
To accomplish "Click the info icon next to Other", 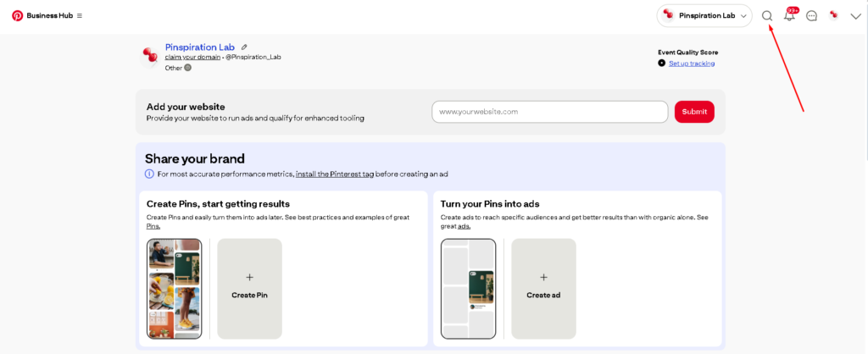I will click(x=188, y=68).
